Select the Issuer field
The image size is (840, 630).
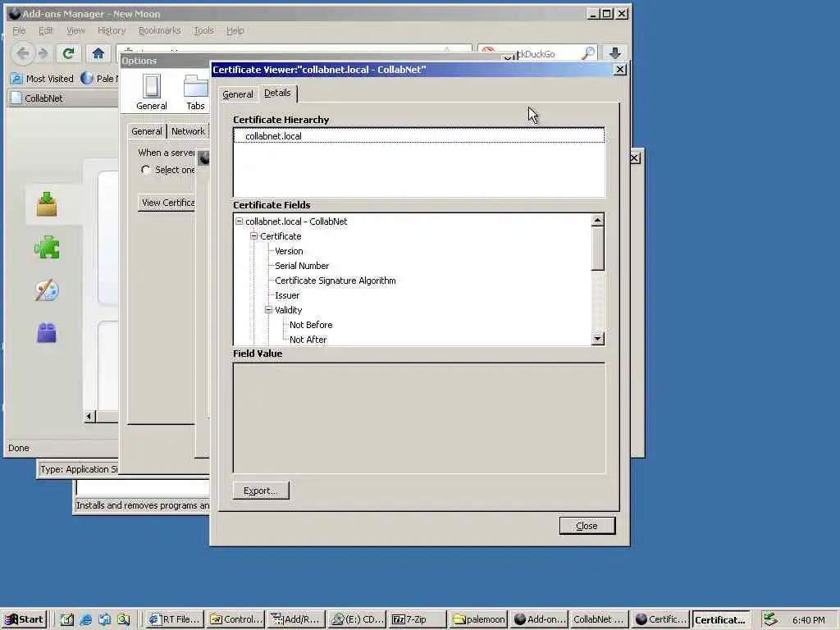[287, 295]
